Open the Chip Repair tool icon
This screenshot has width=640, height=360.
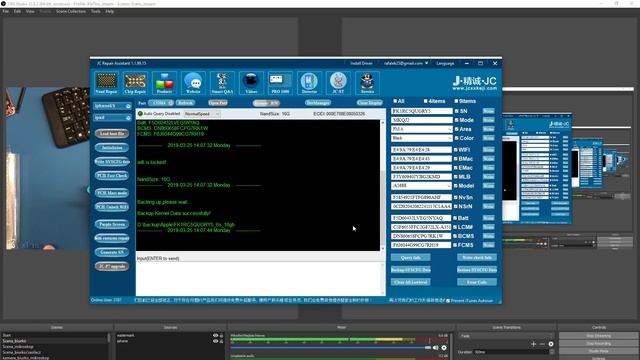135,83
